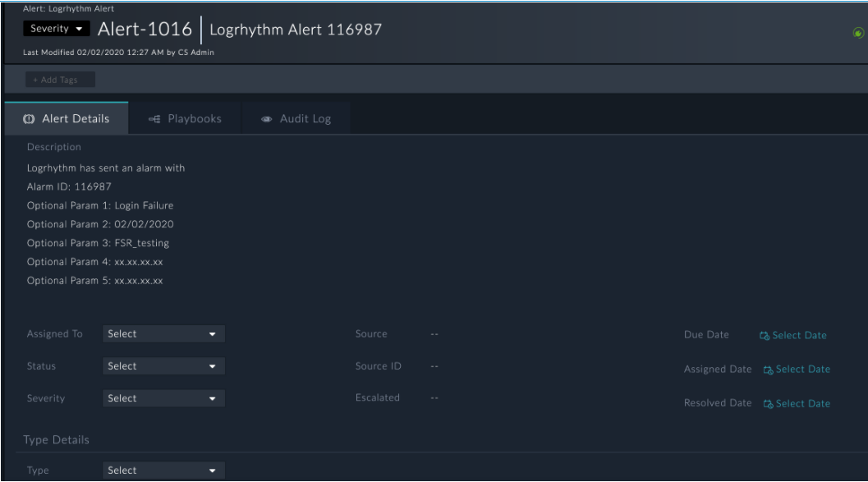This screenshot has width=868, height=482.
Task: Open the Resolved Date calendar icon
Action: (x=769, y=403)
